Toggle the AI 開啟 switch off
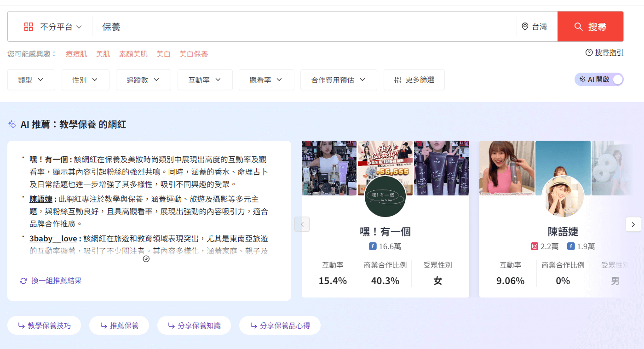 click(x=599, y=80)
